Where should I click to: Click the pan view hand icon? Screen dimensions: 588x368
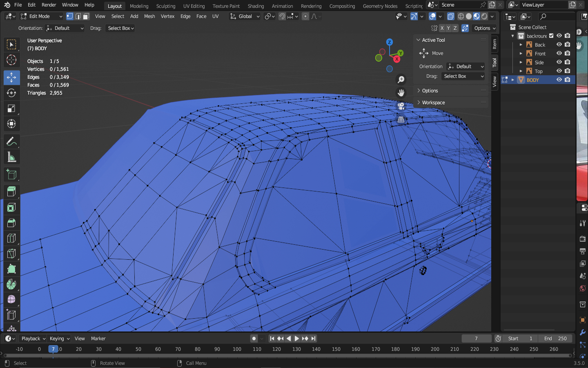click(x=401, y=93)
